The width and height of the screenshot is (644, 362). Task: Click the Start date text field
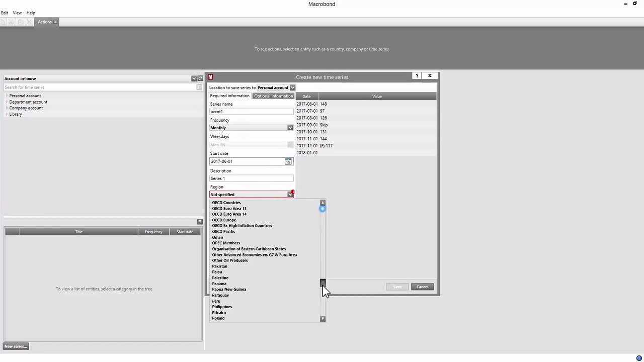pyautogui.click(x=247, y=161)
